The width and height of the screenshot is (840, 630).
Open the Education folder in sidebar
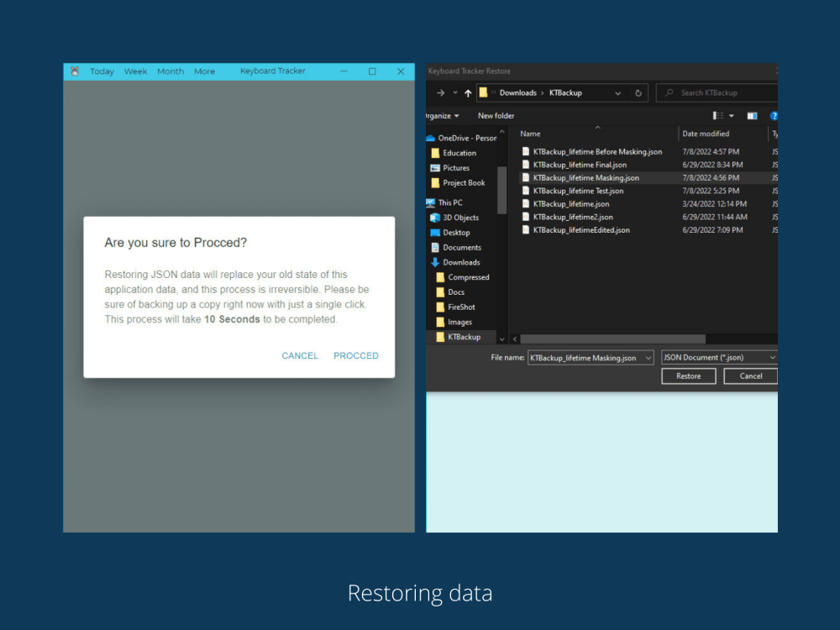click(x=454, y=153)
